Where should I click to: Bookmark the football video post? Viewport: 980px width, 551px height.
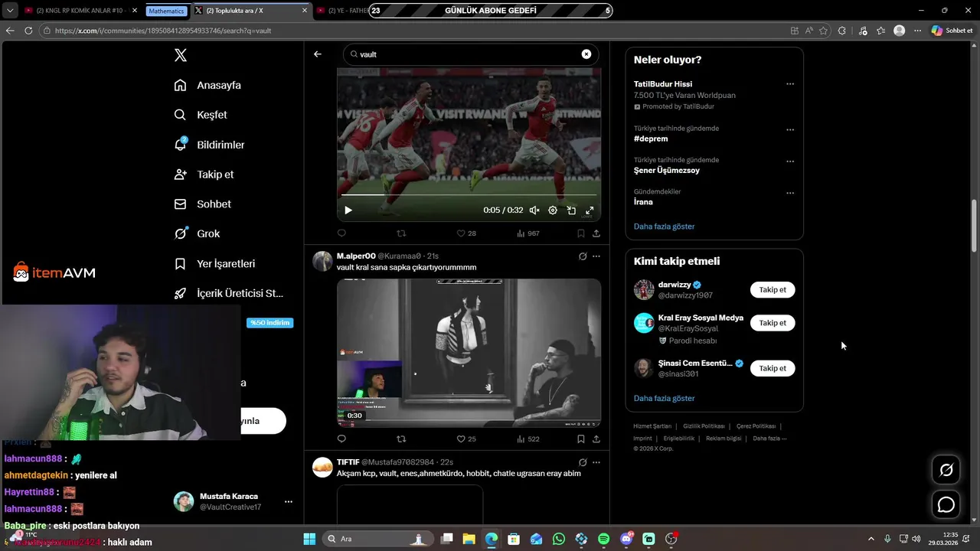tap(581, 233)
